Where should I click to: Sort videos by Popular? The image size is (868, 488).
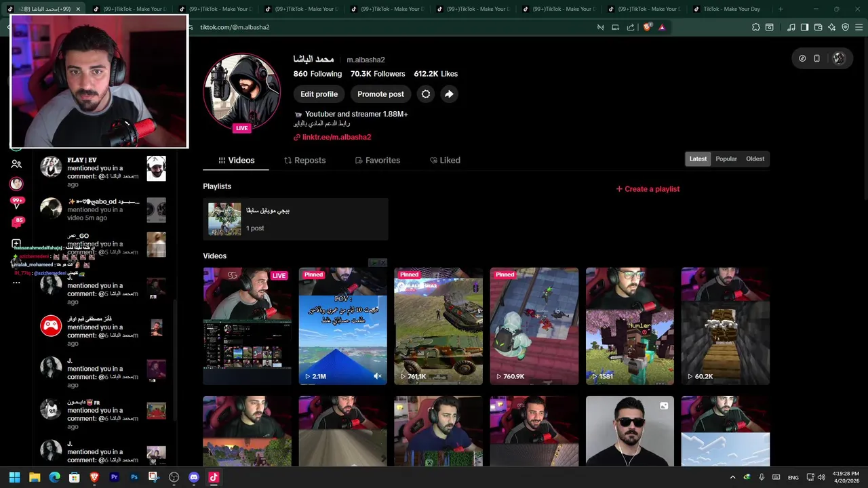click(726, 159)
